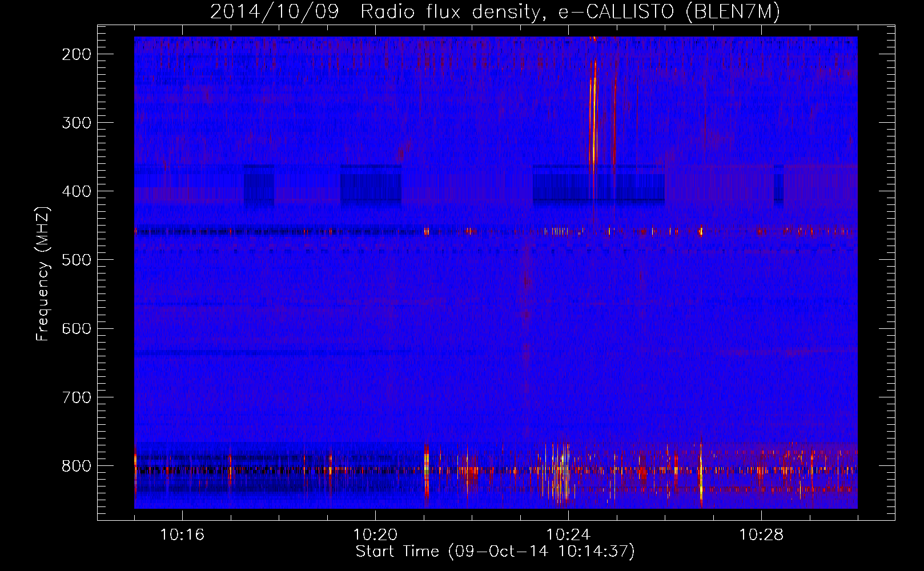The height and width of the screenshot is (571, 924).
Task: Click the 300 frequency tick label
Action: pyautogui.click(x=77, y=123)
